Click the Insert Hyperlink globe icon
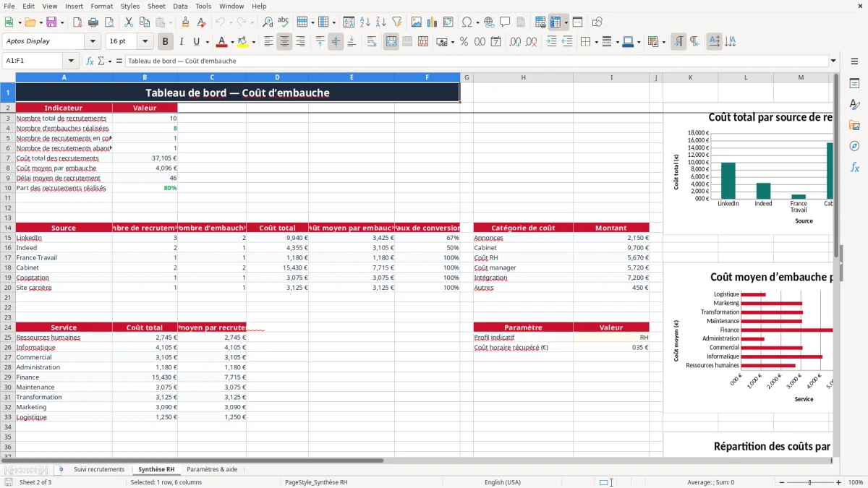The image size is (868, 488). pyautogui.click(x=489, y=22)
